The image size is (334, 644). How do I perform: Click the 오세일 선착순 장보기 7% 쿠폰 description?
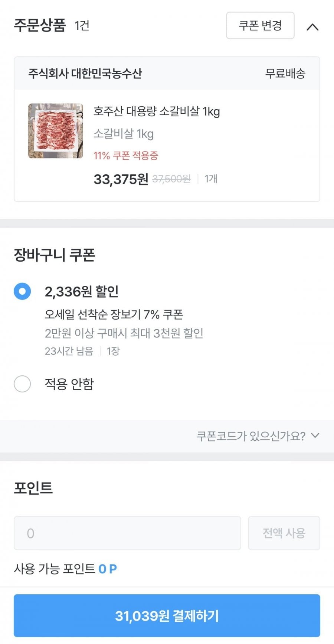tap(114, 314)
